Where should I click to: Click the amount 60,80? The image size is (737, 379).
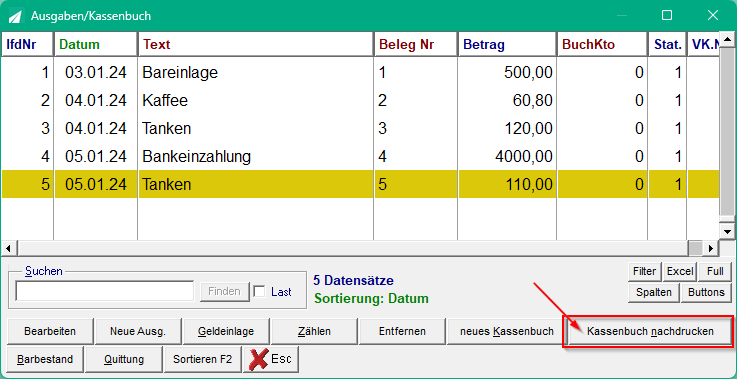(x=533, y=101)
